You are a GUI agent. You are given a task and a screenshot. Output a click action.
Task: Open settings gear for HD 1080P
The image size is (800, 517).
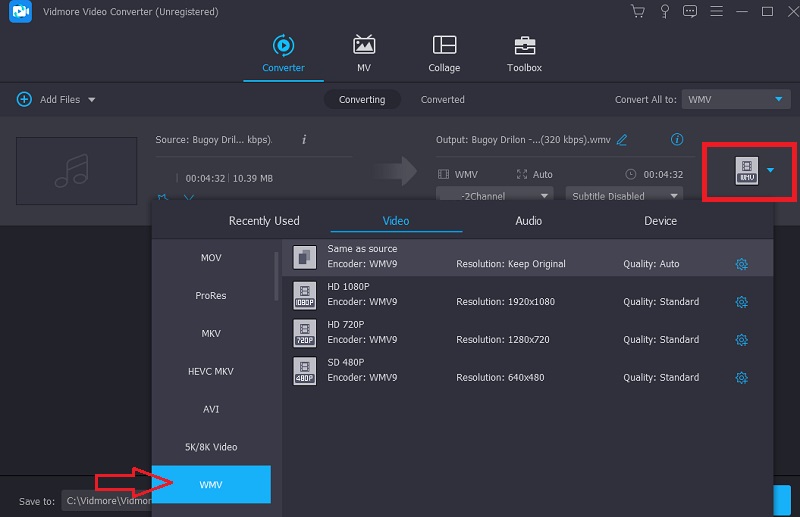(x=741, y=302)
